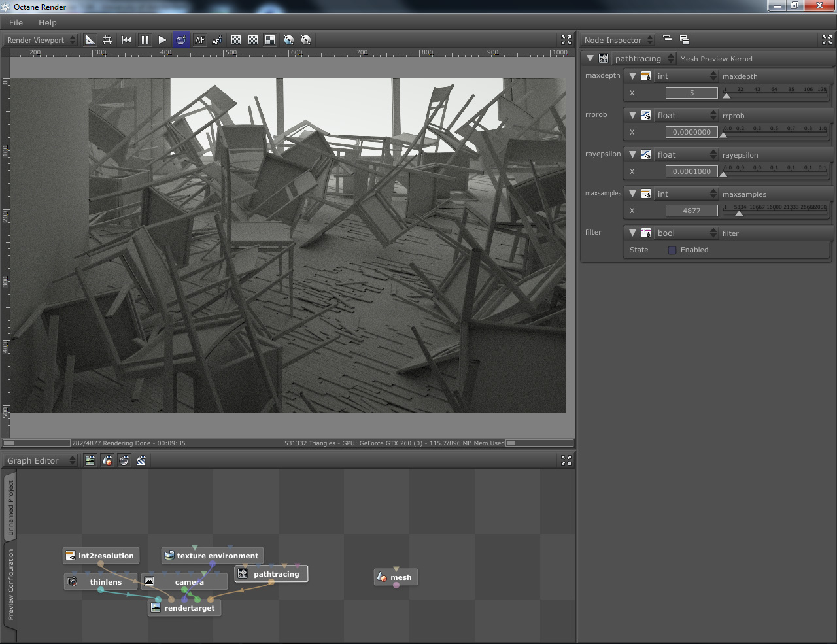
Task: Click the mesh eye icon in Graph Editor toolbar
Action: click(107, 461)
